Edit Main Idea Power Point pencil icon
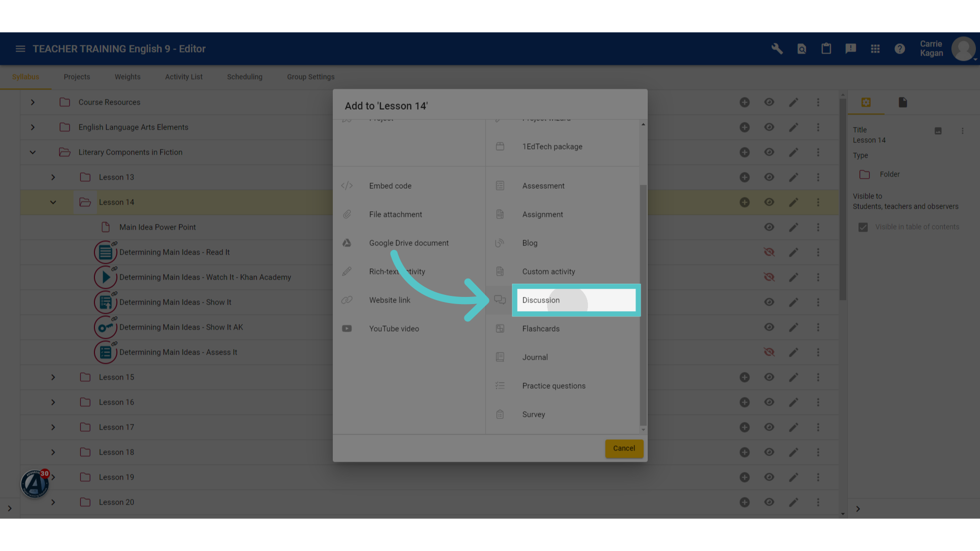The width and height of the screenshot is (980, 551). point(793,227)
